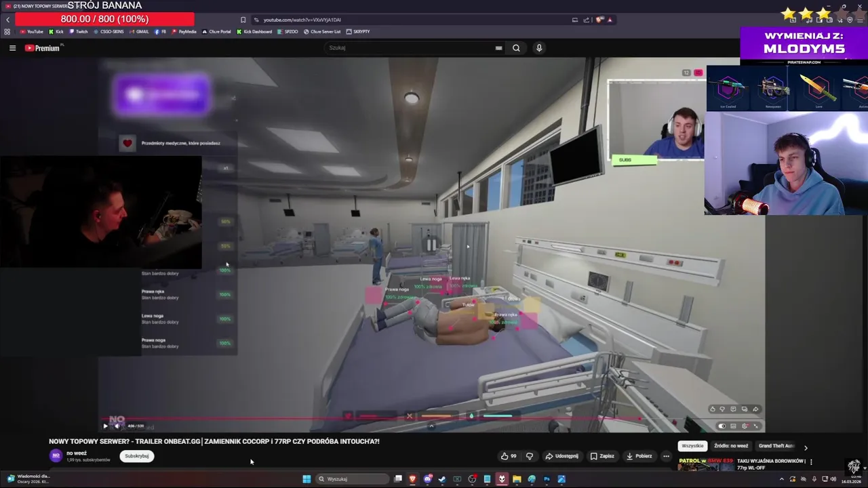Mute the video with the volume icon
The height and width of the screenshot is (488, 868).
click(x=117, y=426)
